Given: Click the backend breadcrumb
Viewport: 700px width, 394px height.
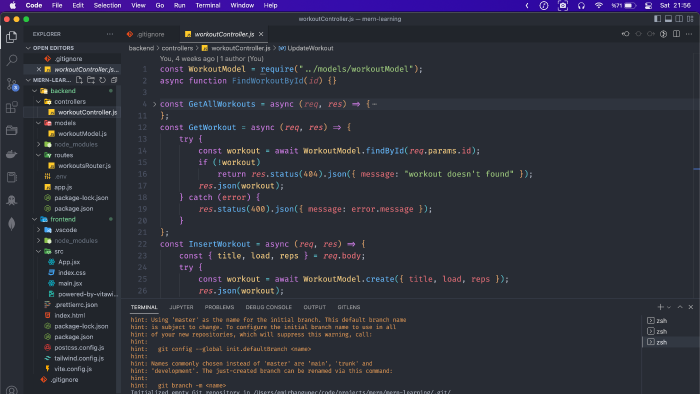Looking at the screenshot, I should (x=141, y=48).
